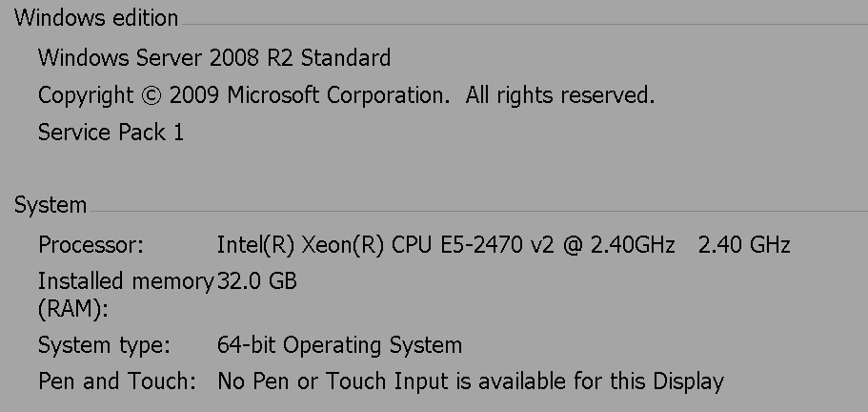Select the 64-bit Operating System value

(339, 345)
